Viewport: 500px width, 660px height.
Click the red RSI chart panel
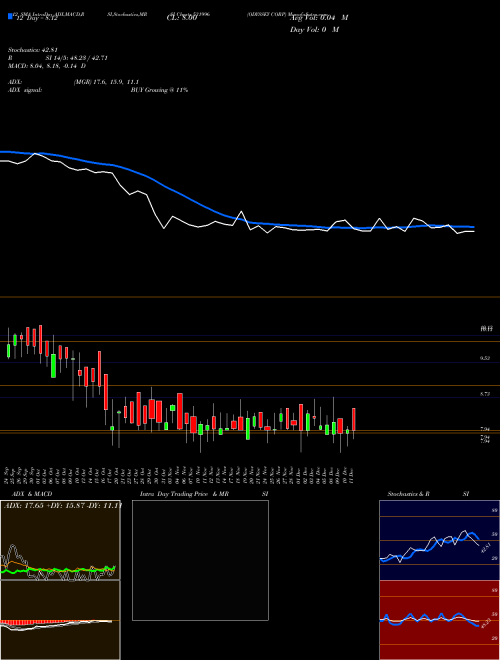pos(439,620)
